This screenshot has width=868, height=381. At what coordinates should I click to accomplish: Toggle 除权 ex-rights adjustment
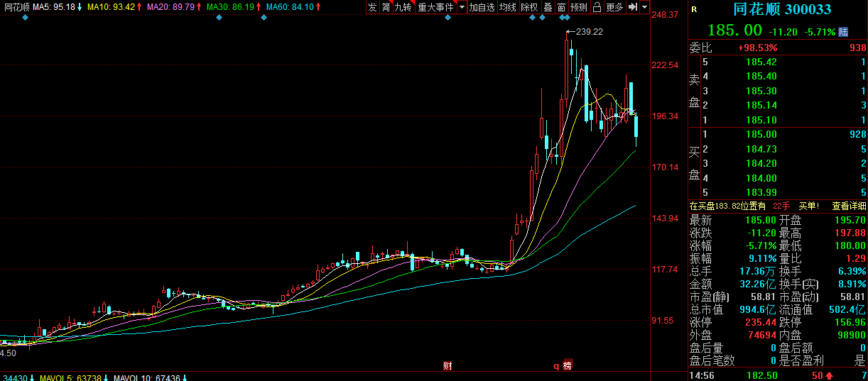point(529,7)
